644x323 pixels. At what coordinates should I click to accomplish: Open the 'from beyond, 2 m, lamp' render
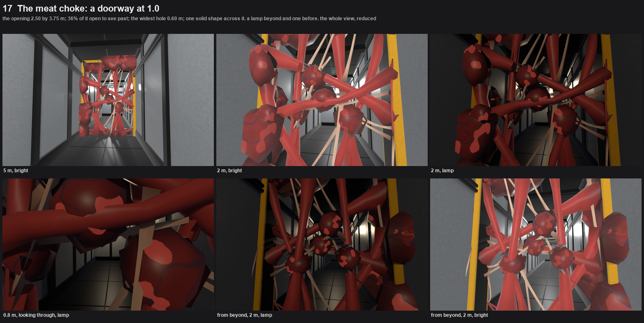click(322, 245)
